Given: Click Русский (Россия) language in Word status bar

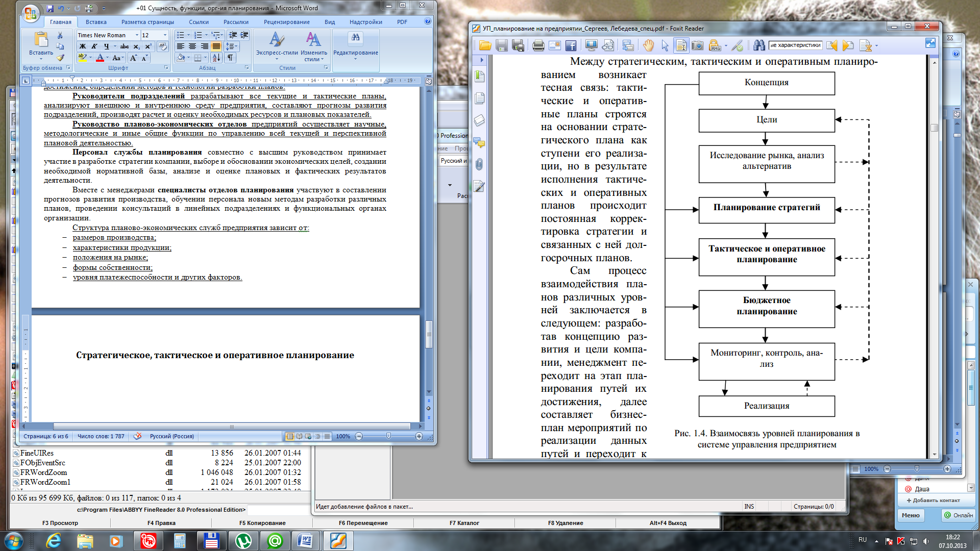Looking at the screenshot, I should coord(172,436).
